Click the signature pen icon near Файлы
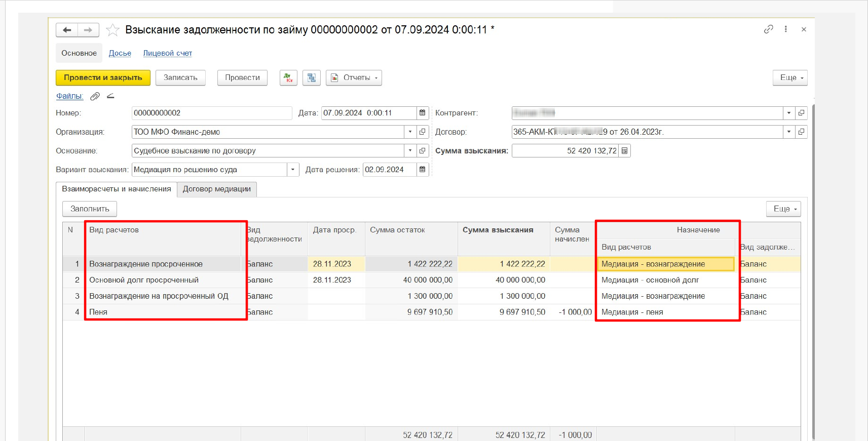The image size is (868, 441). pyautogui.click(x=110, y=96)
